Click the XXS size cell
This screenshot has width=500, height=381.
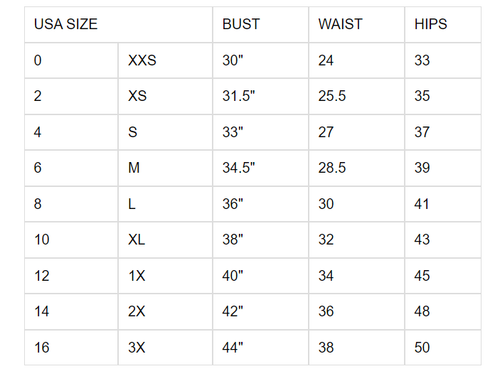[x=165, y=60]
